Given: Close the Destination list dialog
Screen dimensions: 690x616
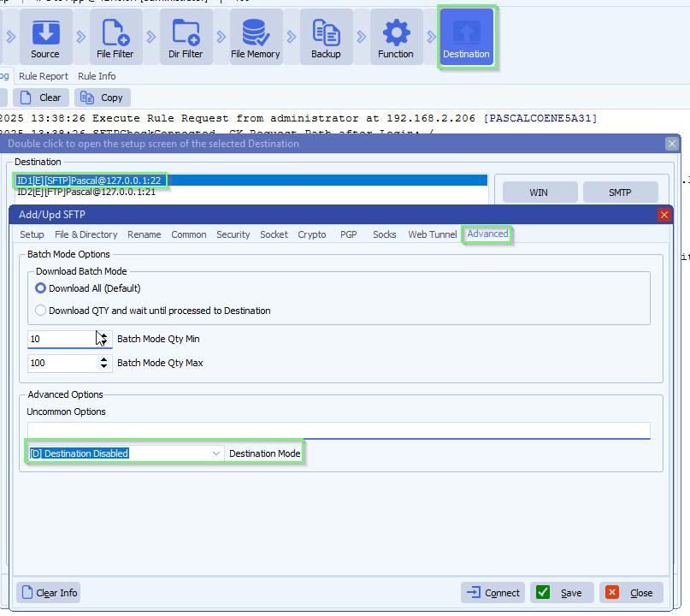Looking at the screenshot, I should (671, 144).
